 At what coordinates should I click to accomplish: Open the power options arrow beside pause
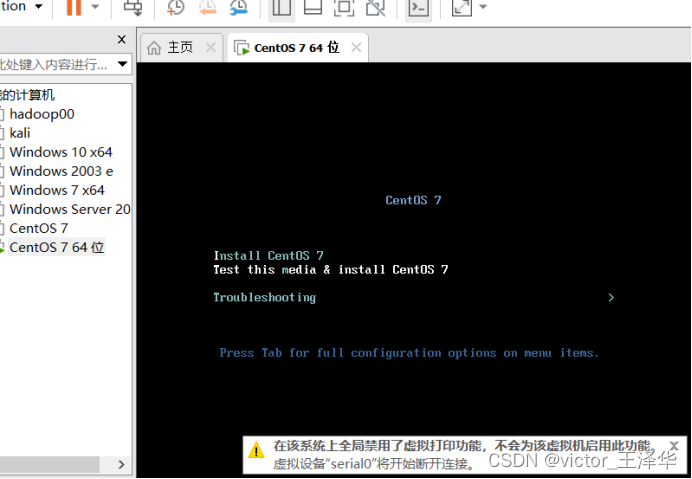click(x=95, y=7)
